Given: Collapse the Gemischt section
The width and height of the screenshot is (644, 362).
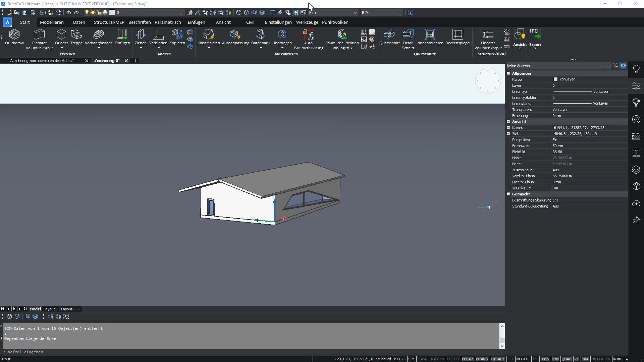Looking at the screenshot, I should 508,194.
